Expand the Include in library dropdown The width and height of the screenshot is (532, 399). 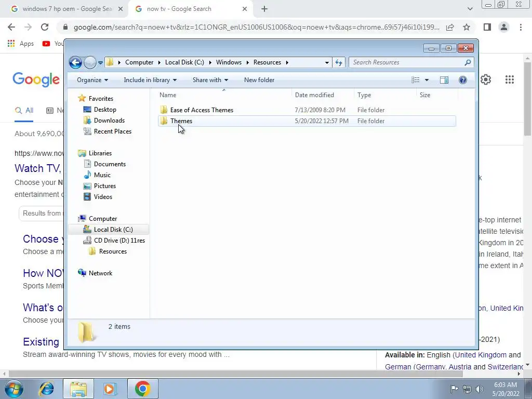tap(150, 80)
